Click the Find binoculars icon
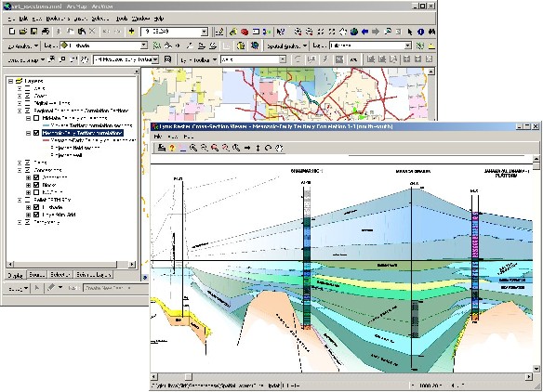This screenshot has width=543, height=392. coord(431,32)
